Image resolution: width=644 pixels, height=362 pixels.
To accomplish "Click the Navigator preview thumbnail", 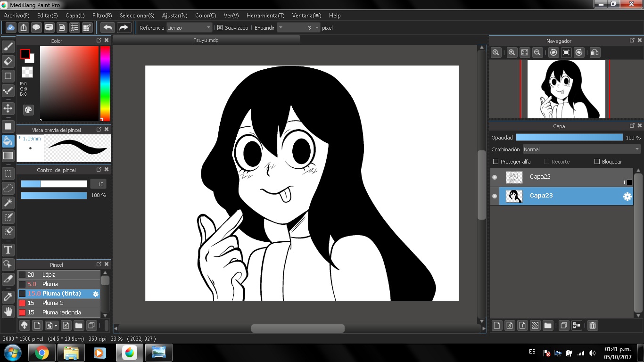I will tap(566, 89).
